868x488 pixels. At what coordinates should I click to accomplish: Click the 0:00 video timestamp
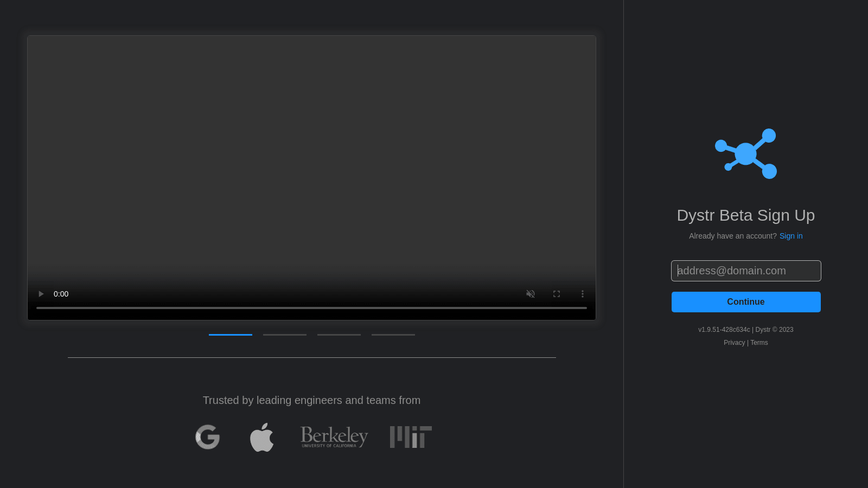click(x=61, y=294)
